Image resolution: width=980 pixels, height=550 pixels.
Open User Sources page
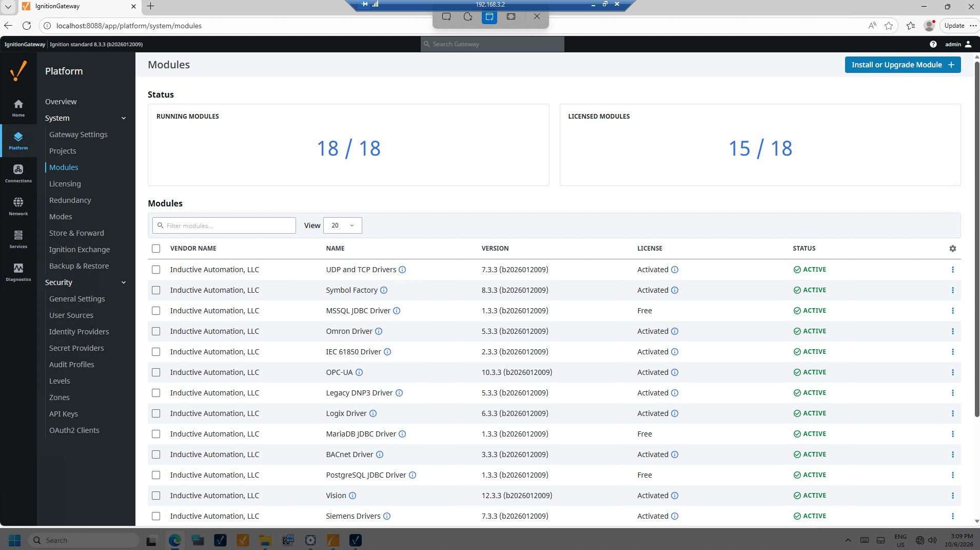71,315
